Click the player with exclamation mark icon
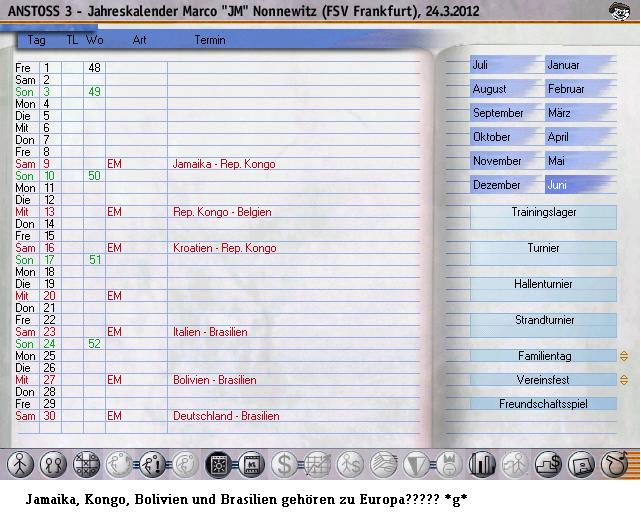 pyautogui.click(x=153, y=464)
